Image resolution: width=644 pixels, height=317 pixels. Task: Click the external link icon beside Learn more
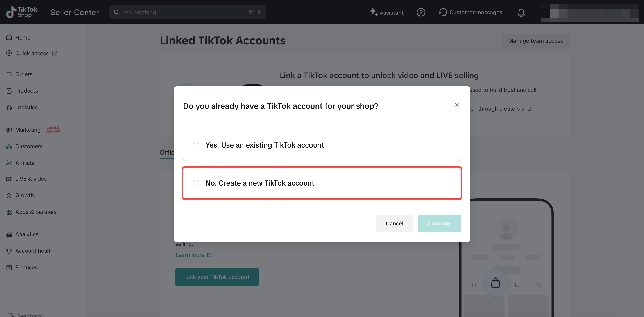coord(209,255)
